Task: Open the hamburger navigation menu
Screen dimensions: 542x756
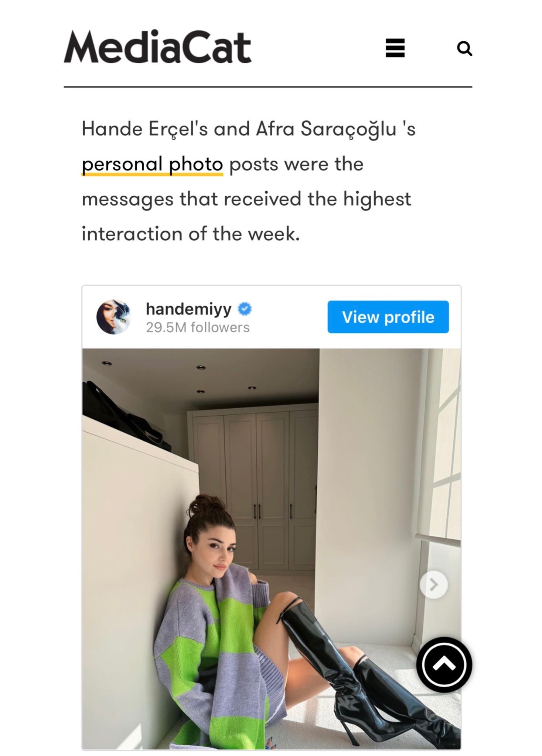Action: (x=395, y=48)
